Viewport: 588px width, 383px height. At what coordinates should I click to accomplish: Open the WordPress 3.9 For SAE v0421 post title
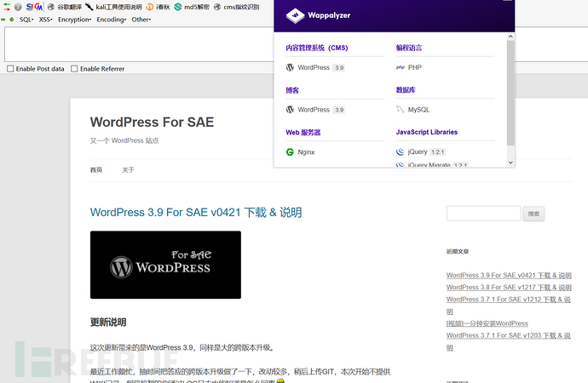(x=196, y=212)
